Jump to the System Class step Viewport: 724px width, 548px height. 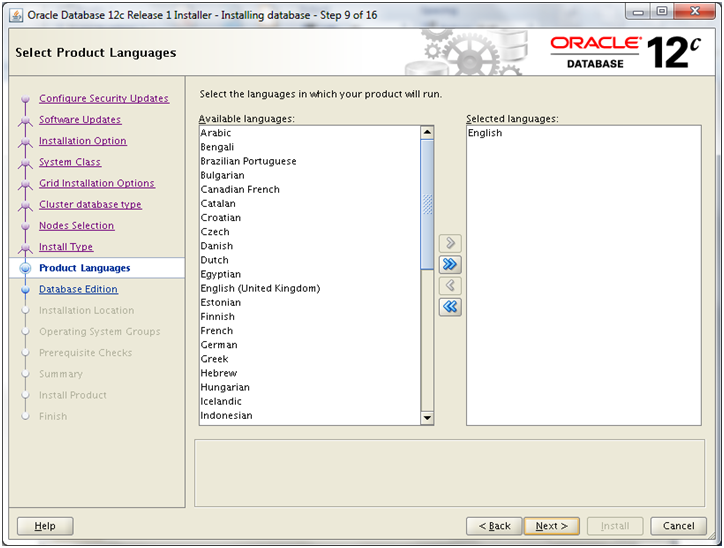point(70,162)
